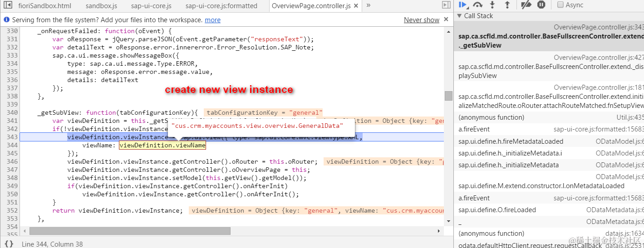Set a breakpoint on line number 352
644x248 pixels.
[12, 210]
